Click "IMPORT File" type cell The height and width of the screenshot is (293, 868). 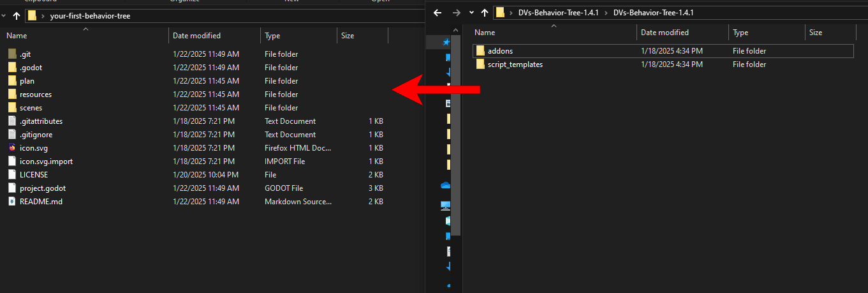coord(286,162)
